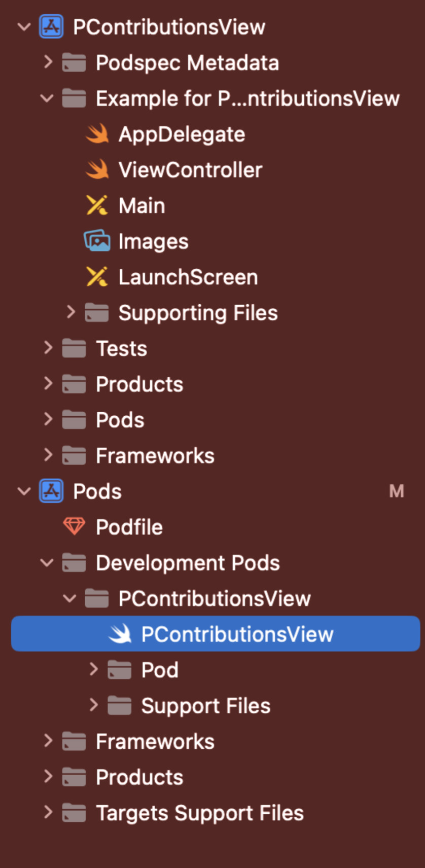This screenshot has width=425, height=868.
Task: Expand the Supporting Files folder
Action: point(71,312)
